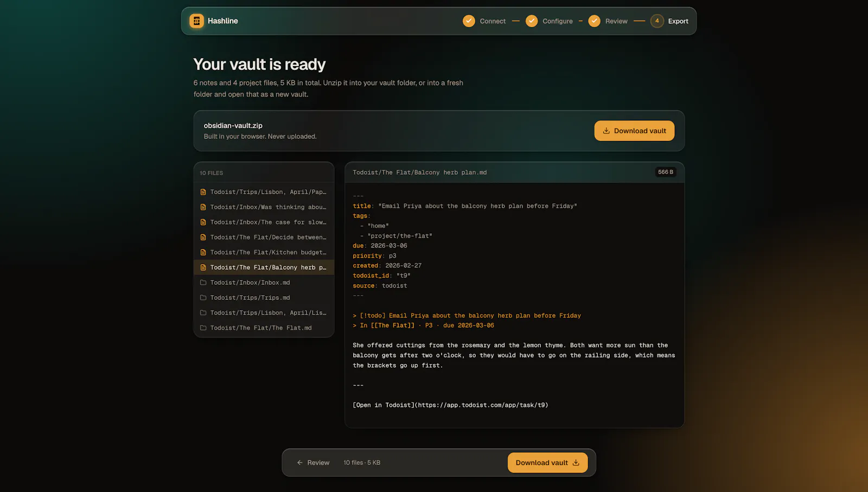
Task: Click the back arrow icon beside Review
Action: point(300,463)
